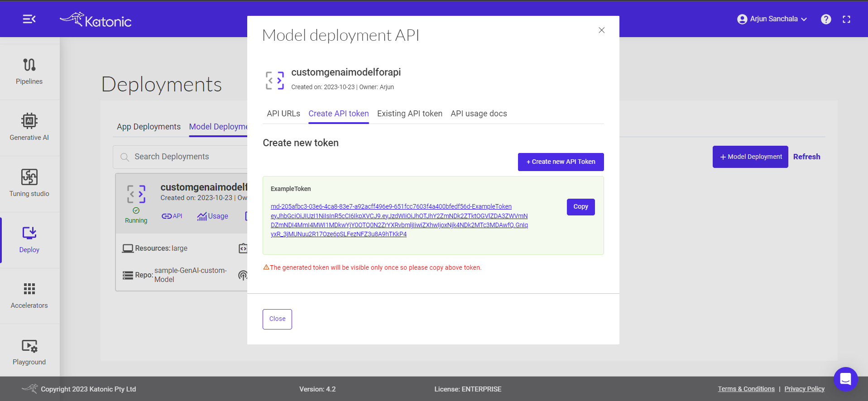Click the fingerprint-style icon beside the Repo row
This screenshot has width=868, height=401.
243,275
